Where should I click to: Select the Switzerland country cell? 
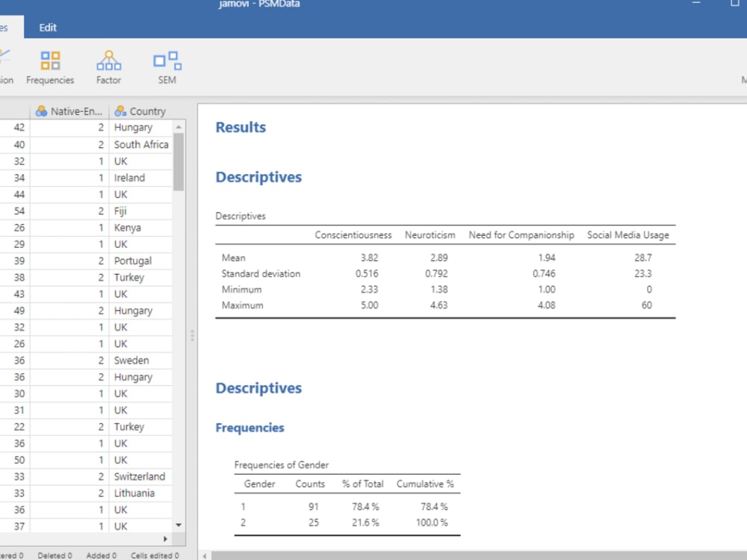[x=141, y=476]
